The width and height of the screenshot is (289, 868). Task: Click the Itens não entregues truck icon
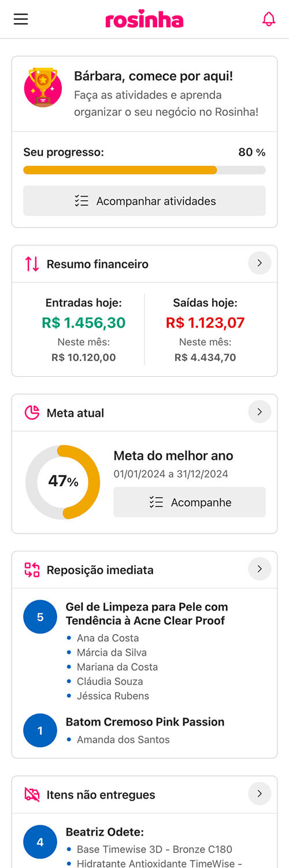pyautogui.click(x=32, y=795)
